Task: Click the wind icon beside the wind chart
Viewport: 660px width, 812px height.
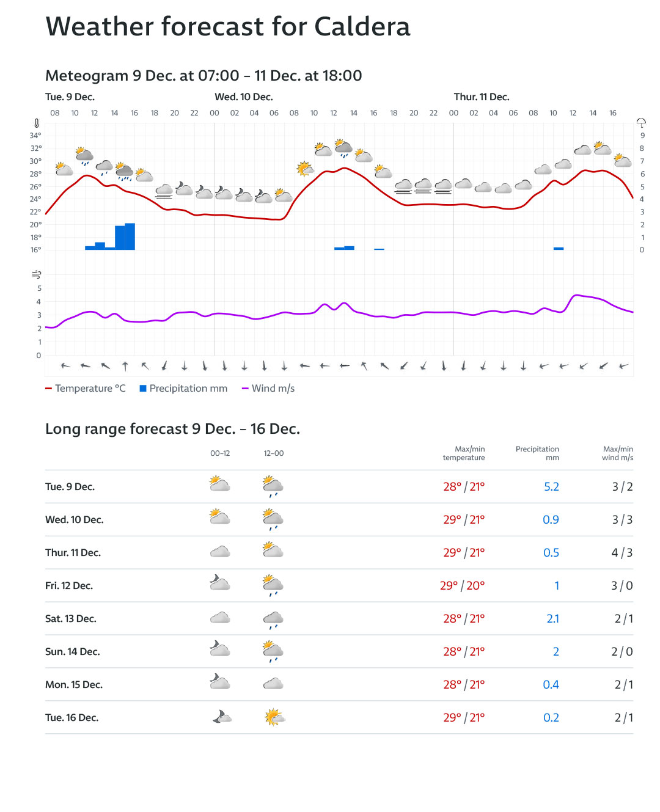Action: point(37,274)
